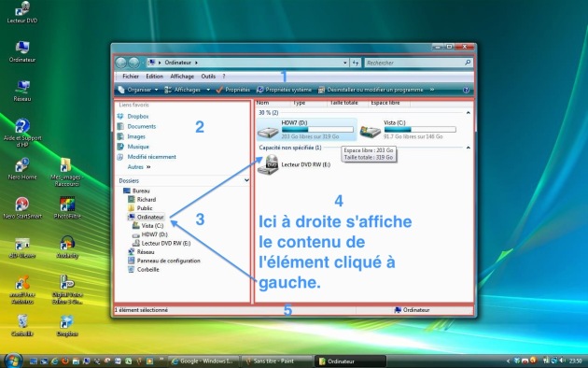
Task: Open the Organiser dropdown menu
Action: (x=138, y=90)
